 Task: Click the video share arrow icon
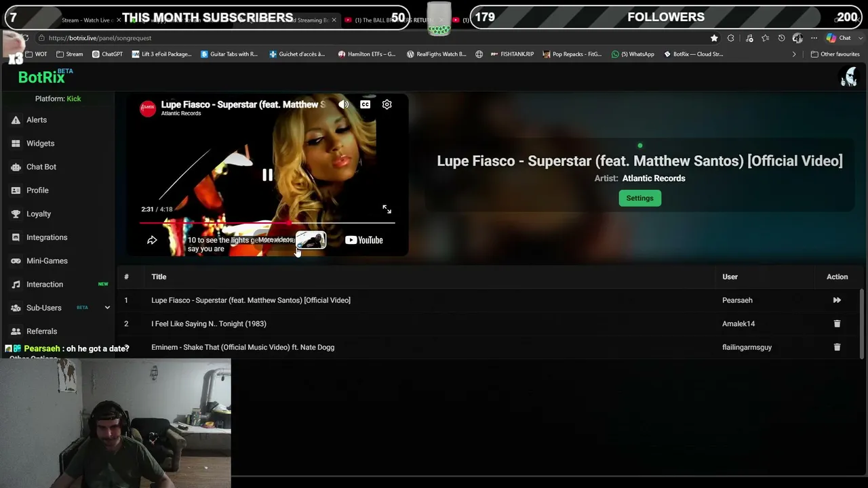(152, 240)
